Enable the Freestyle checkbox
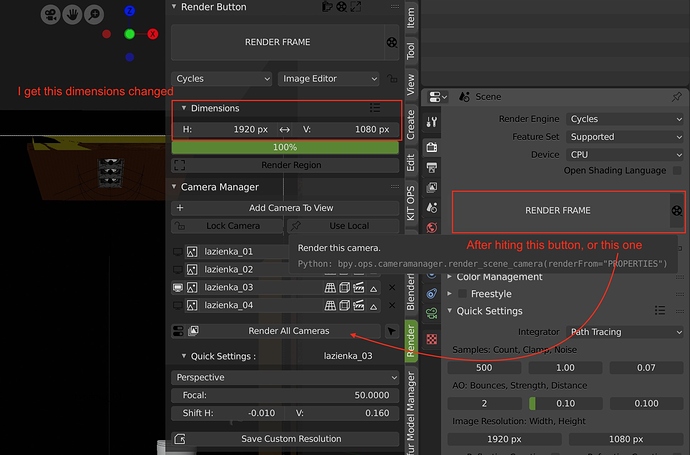This screenshot has width=690, height=455. [x=462, y=294]
